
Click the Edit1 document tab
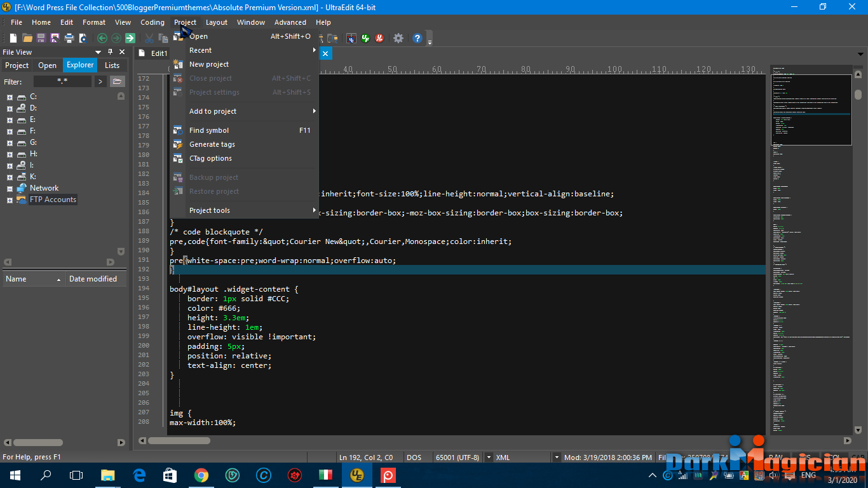[153, 53]
